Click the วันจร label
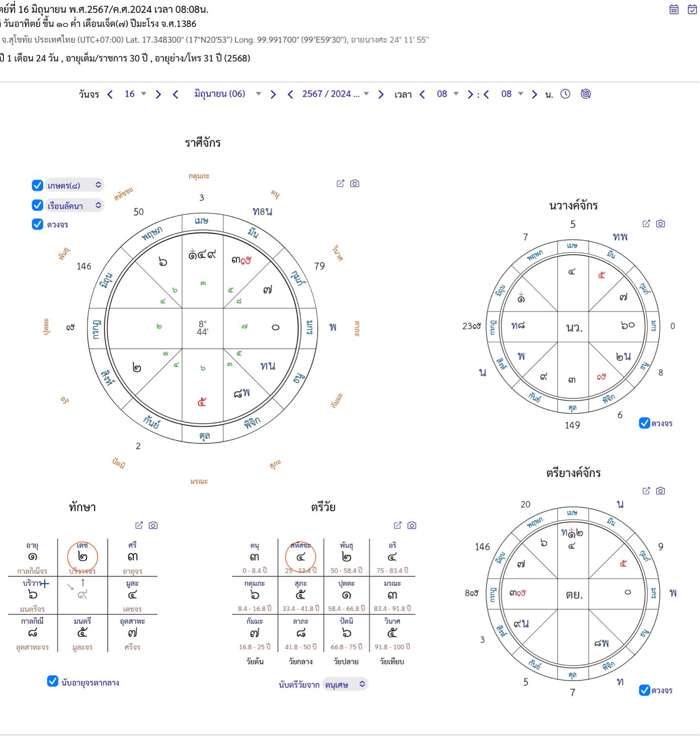Image resolution: width=700 pixels, height=736 pixels. pos(89,94)
